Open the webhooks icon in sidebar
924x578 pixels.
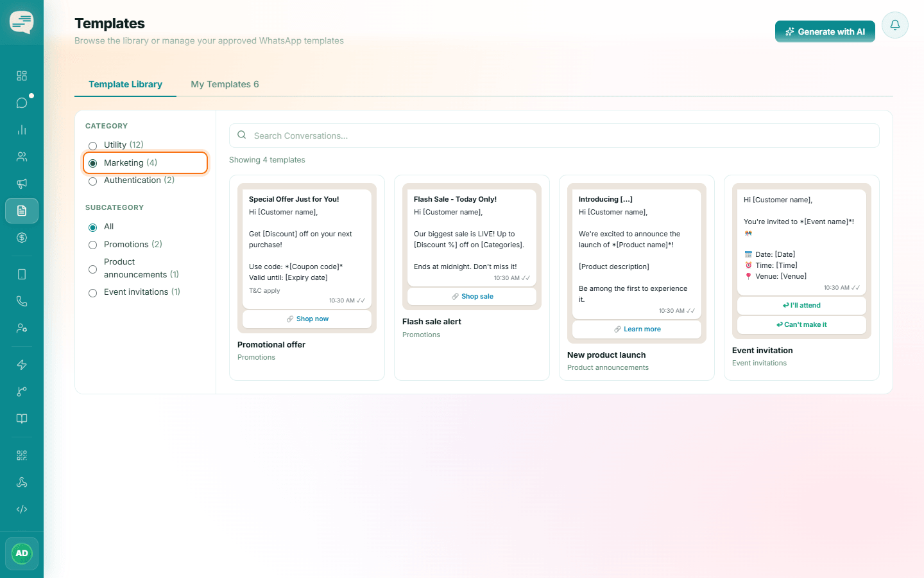22,482
